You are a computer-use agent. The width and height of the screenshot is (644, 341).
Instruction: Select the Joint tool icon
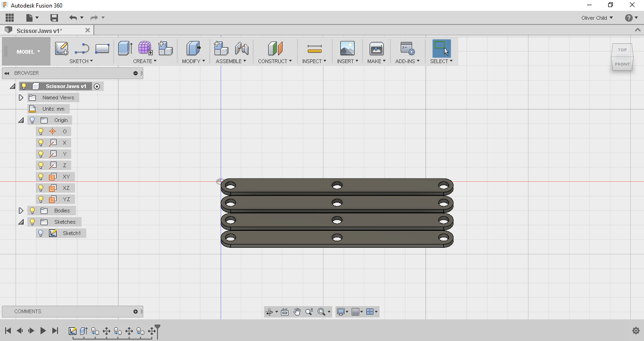(x=242, y=49)
